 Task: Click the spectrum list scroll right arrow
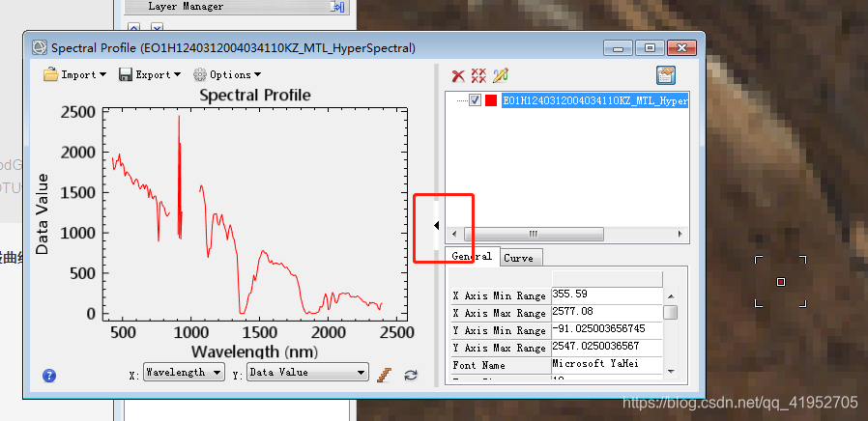point(680,234)
